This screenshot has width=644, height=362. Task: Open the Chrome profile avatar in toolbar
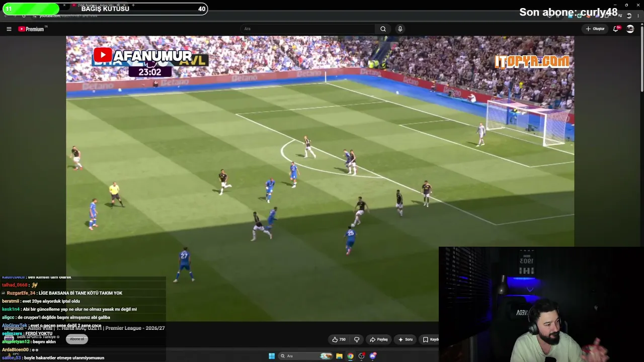pos(629,16)
